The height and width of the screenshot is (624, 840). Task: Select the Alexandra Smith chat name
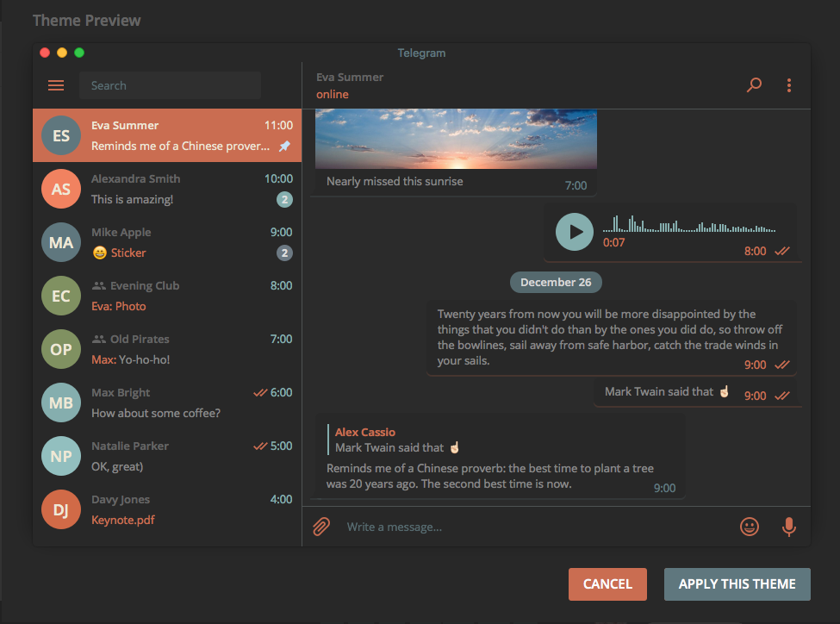pyautogui.click(x=135, y=178)
